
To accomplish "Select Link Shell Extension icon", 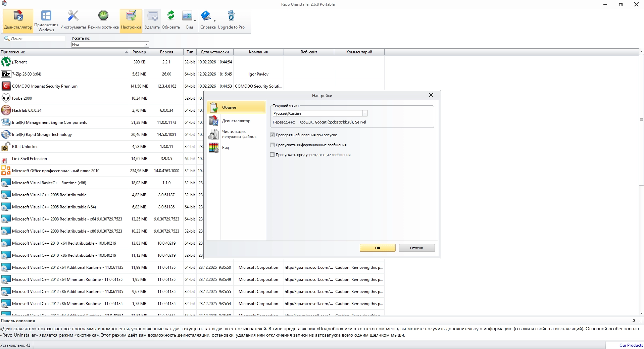I will (x=4, y=160).
